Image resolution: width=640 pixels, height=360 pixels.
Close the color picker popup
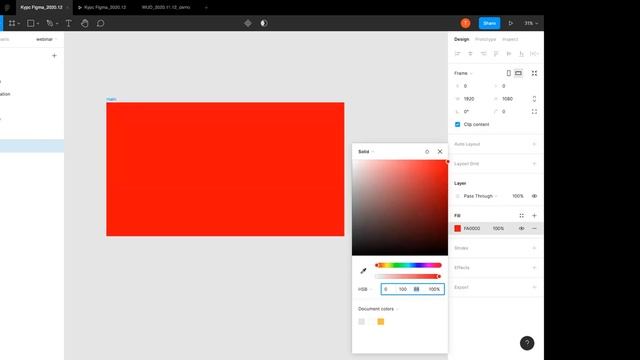point(440,151)
